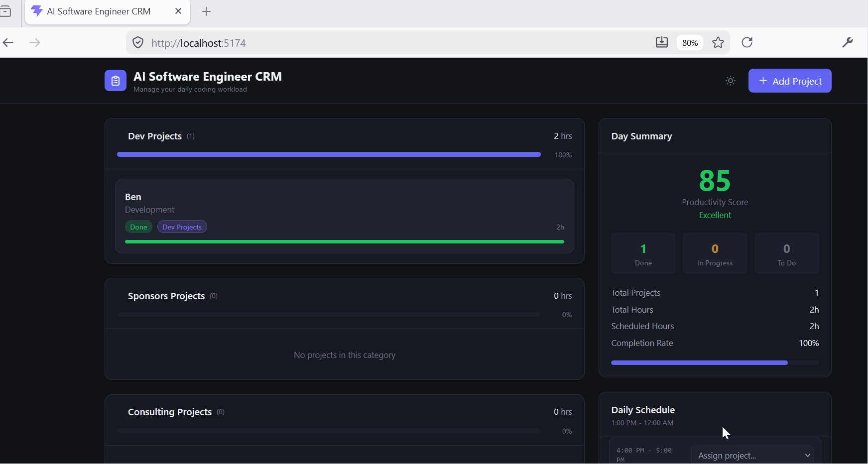Click the browser forward arrow
The image size is (868, 464).
35,43
